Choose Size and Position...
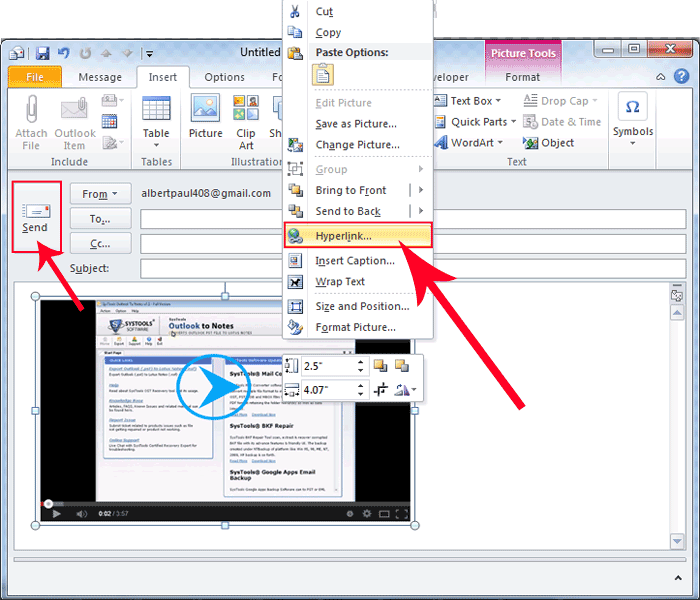 tap(359, 306)
